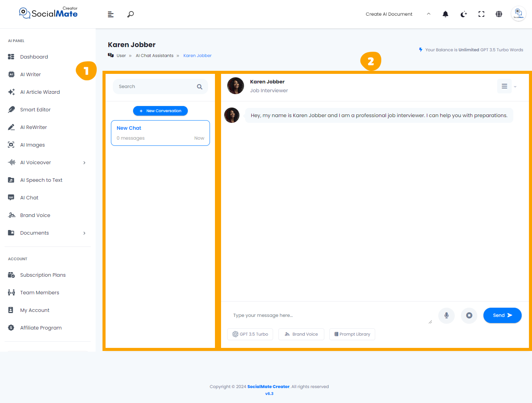Screen dimensions: 532x403
Task: Click the AI ReWriter pen icon
Action: (11, 127)
